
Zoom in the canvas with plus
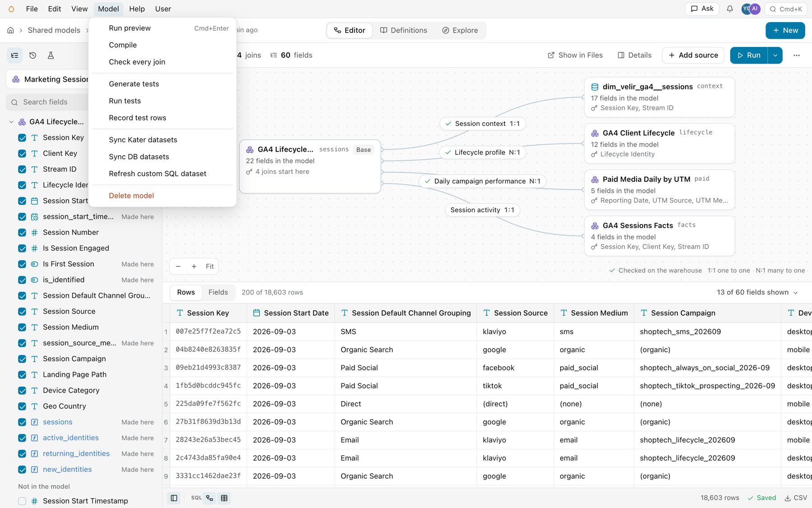194,266
